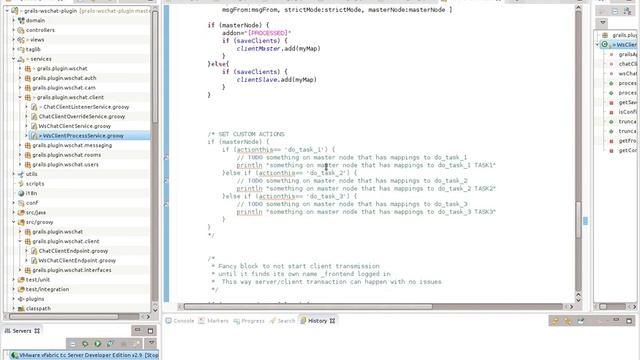This screenshot has width=640, height=360.
Task: Open the Search tab
Action: [x=282, y=321]
